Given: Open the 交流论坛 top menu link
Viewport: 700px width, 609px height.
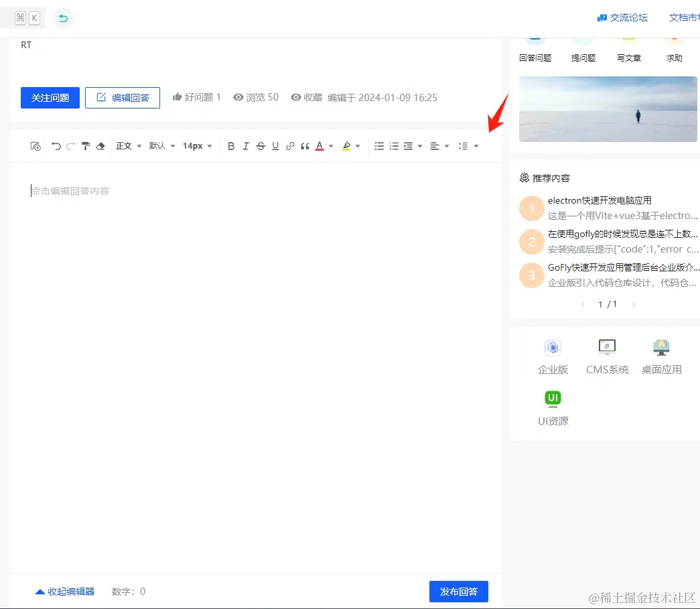Looking at the screenshot, I should 622,17.
